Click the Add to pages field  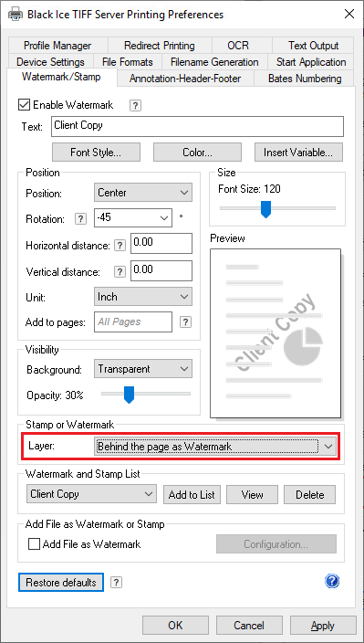tap(133, 321)
